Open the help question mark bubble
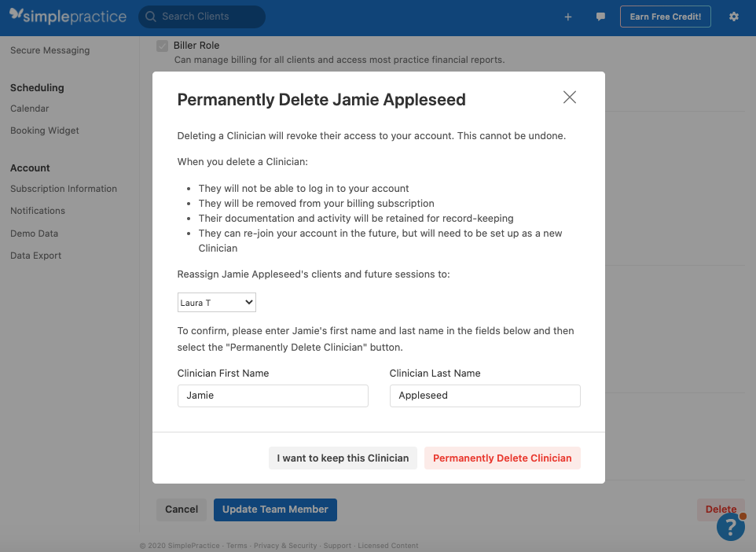This screenshot has height=552, width=756. (730, 527)
